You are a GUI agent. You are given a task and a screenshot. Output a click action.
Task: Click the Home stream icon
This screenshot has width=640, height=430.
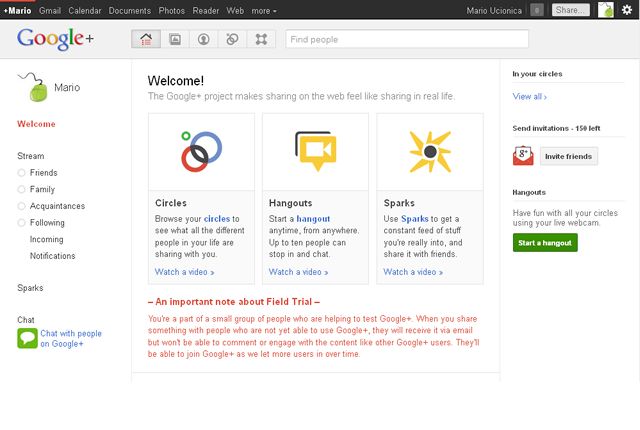[146, 40]
